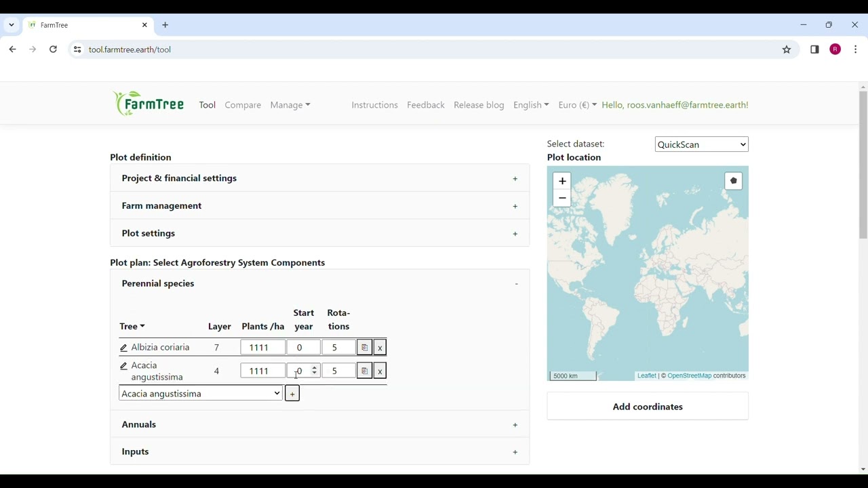Edit Albizia coriaria rotations field
868x488 pixels.
click(338, 348)
